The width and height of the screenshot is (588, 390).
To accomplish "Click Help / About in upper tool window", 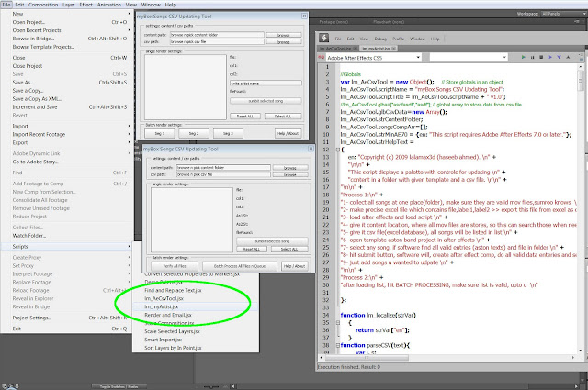I will click(x=288, y=133).
